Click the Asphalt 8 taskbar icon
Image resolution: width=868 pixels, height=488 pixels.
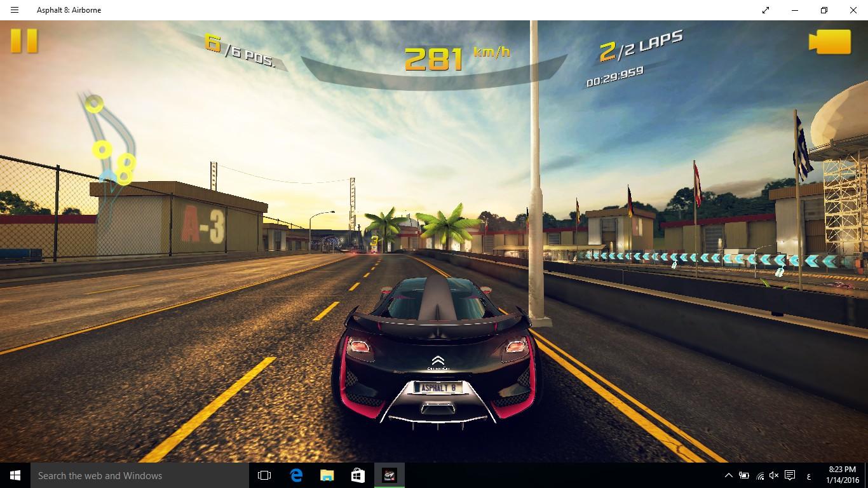click(x=389, y=475)
